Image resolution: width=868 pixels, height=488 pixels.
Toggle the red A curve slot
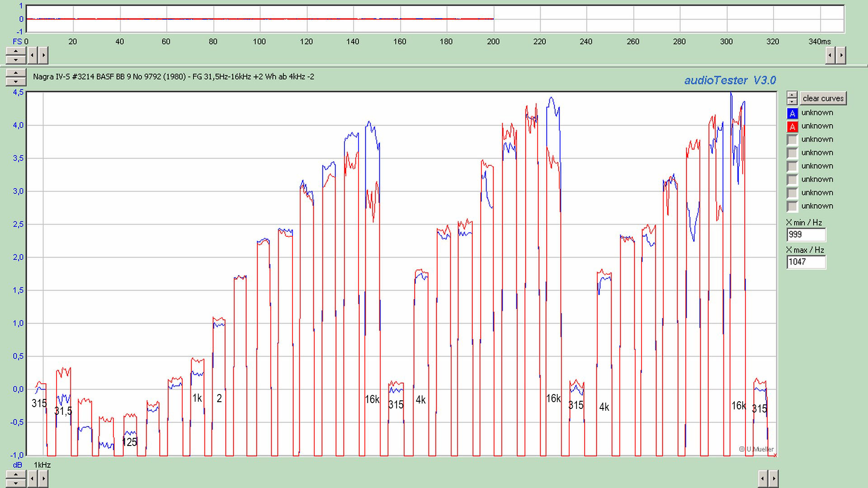click(792, 127)
